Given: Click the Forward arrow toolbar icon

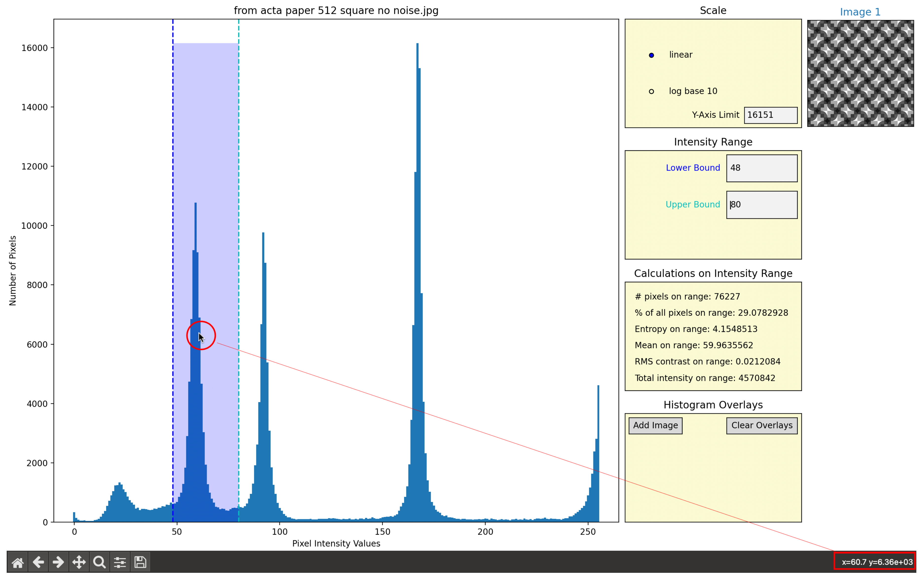Looking at the screenshot, I should click(x=58, y=562).
